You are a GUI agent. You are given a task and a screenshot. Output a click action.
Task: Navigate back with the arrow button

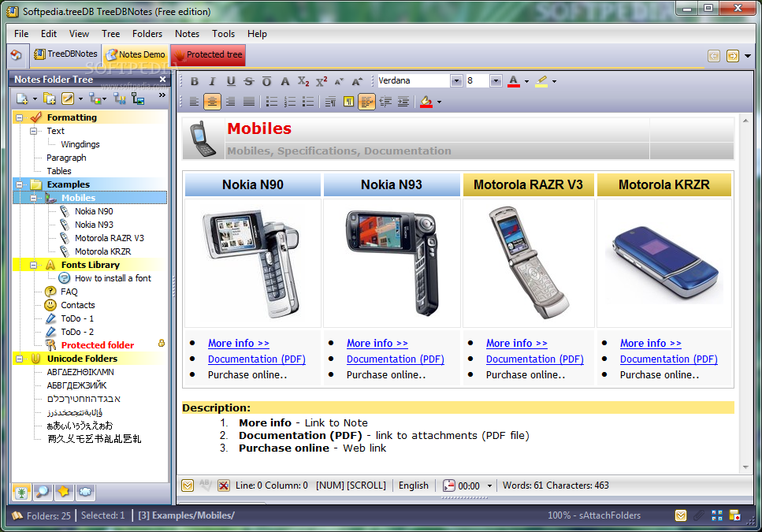coord(713,56)
